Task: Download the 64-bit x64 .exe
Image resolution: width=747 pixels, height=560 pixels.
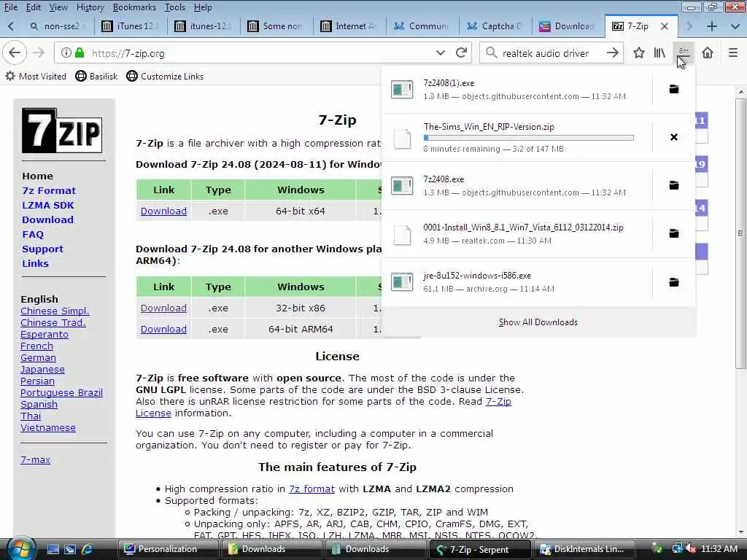Action: (x=163, y=211)
